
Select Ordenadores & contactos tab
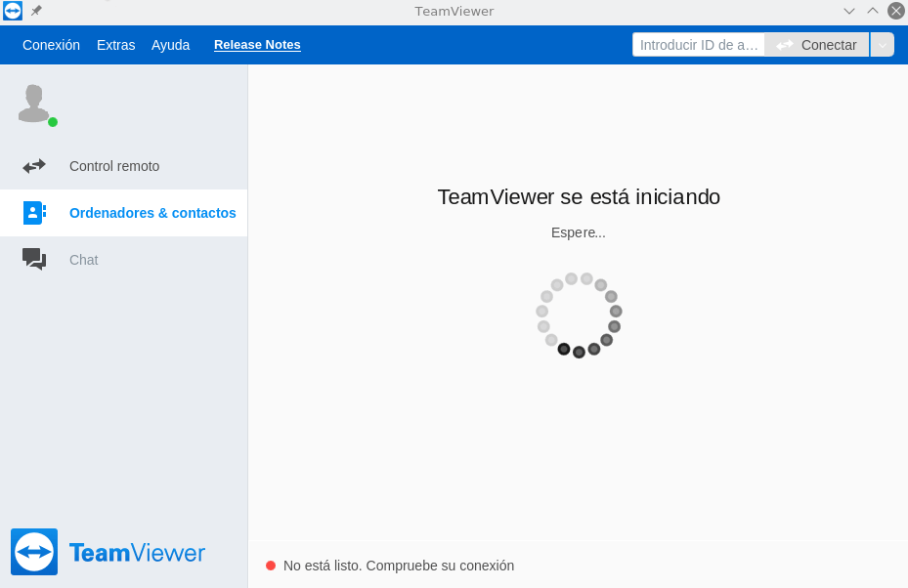(x=124, y=213)
